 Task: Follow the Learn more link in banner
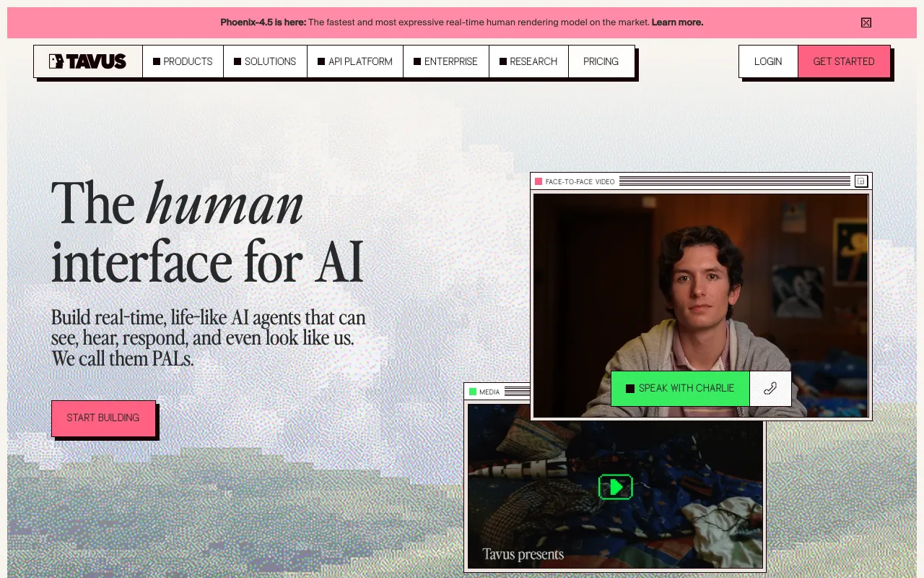coord(677,22)
